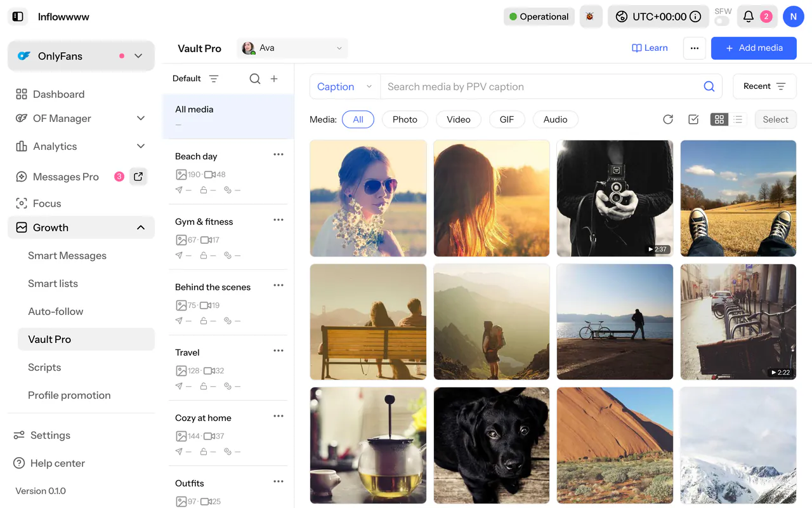The height and width of the screenshot is (508, 812).
Task: Open the Ava creator dropdown
Action: click(x=292, y=48)
